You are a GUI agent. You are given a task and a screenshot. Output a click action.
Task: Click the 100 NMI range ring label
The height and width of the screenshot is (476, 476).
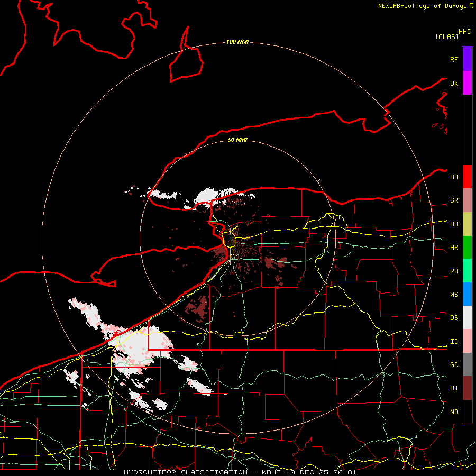237,42
